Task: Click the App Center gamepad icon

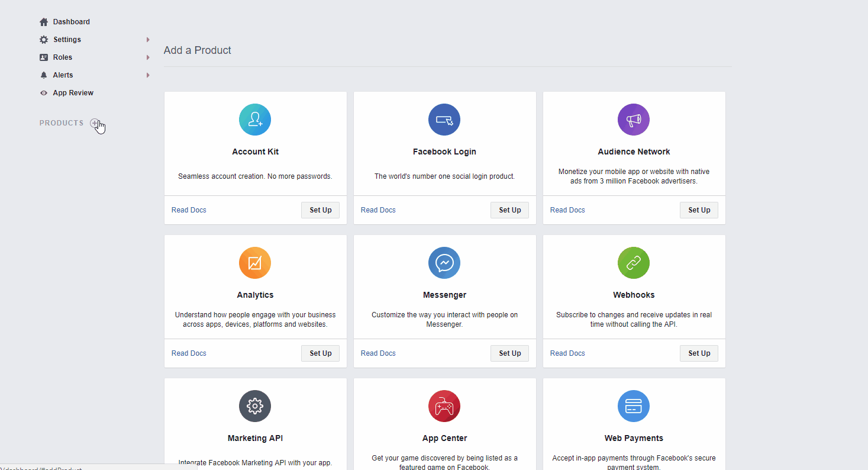Action: pos(444,406)
